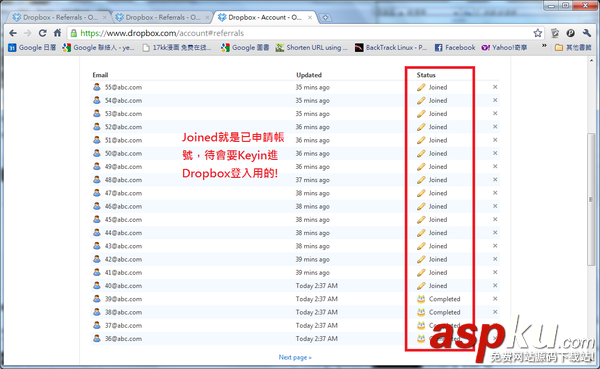Click the user icon beside 36@abc.com
Image resolution: width=600 pixels, height=369 pixels.
tap(97, 338)
